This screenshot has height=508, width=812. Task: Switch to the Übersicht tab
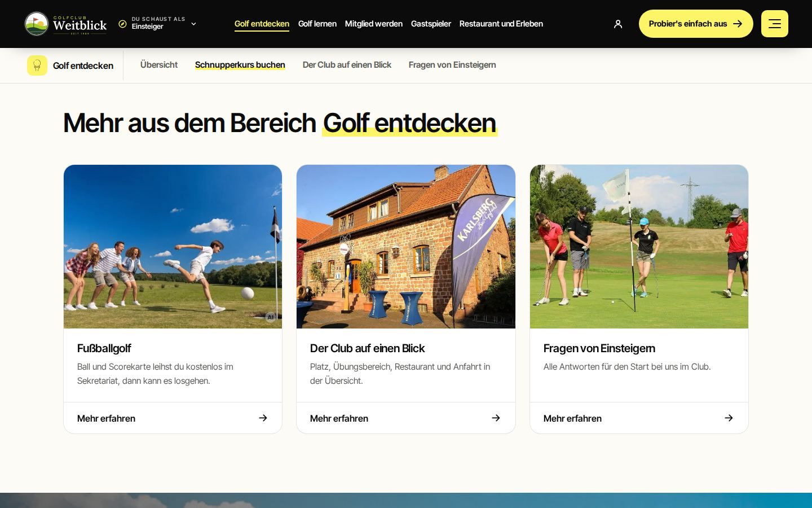[159, 65]
